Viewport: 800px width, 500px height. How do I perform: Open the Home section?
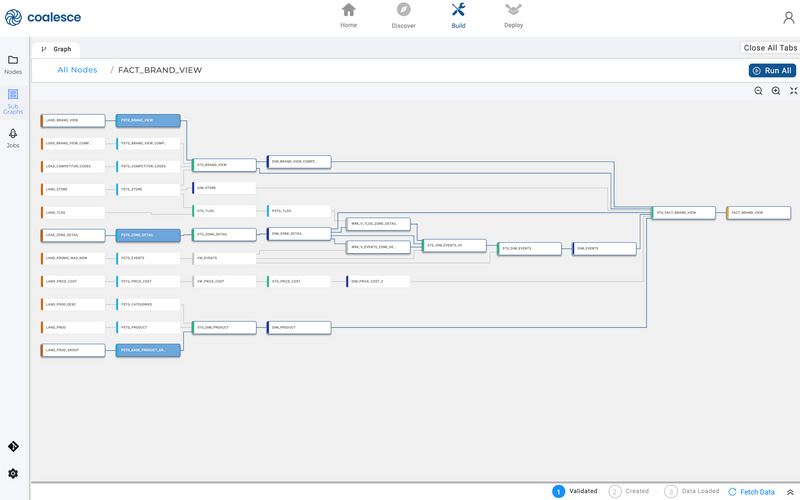click(x=348, y=16)
